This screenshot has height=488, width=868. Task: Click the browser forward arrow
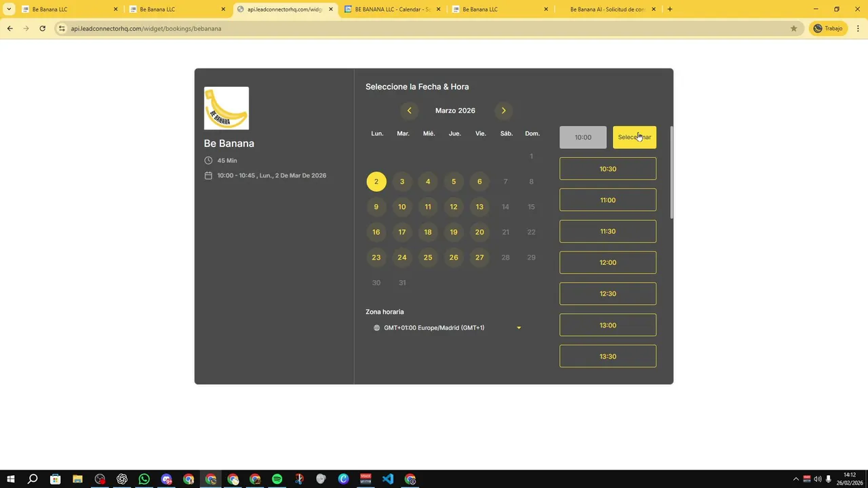tap(26, 28)
